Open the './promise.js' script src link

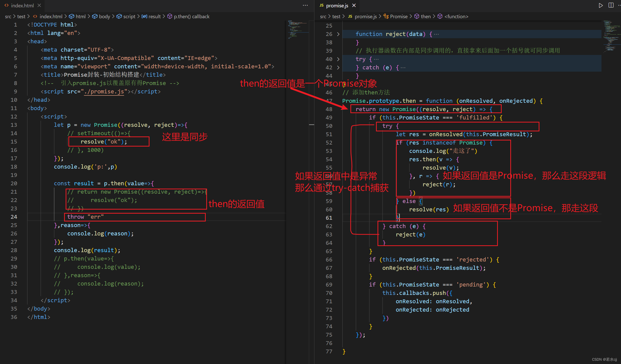pyautogui.click(x=104, y=91)
